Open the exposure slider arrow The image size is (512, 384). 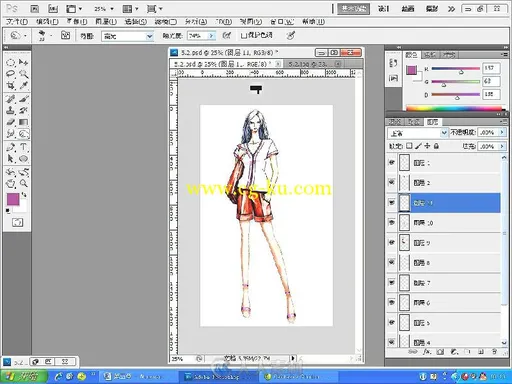(211, 36)
